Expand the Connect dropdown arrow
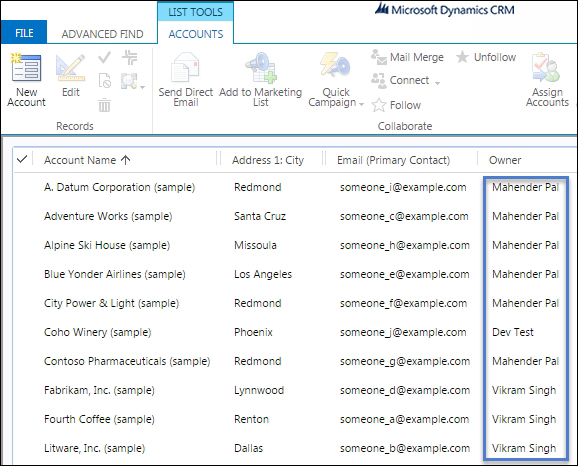This screenshot has width=578, height=466. click(x=438, y=83)
